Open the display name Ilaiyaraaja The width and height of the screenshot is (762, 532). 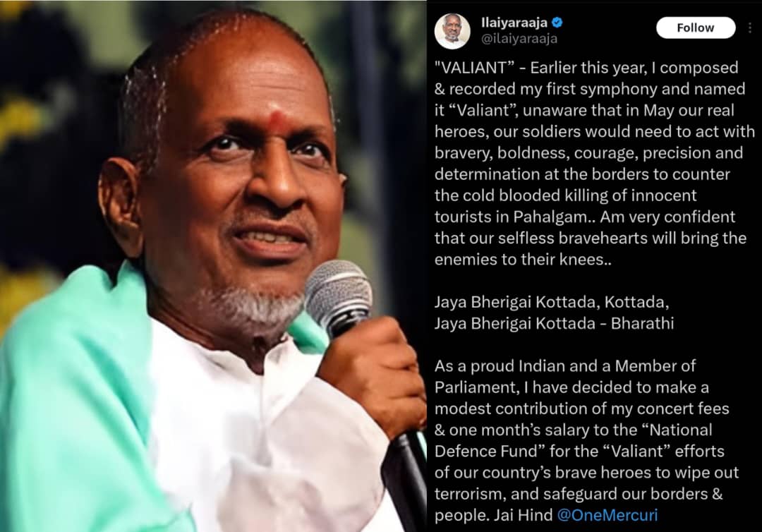pyautogui.click(x=514, y=23)
